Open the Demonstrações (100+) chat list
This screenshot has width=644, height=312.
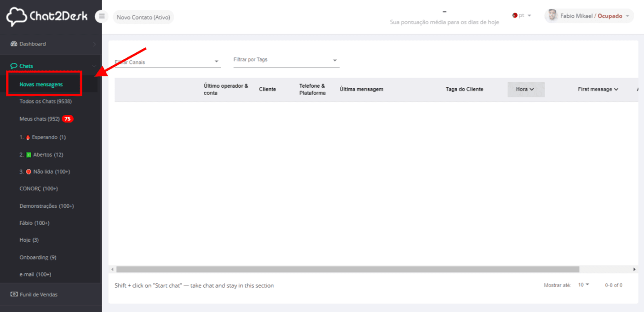tap(46, 206)
